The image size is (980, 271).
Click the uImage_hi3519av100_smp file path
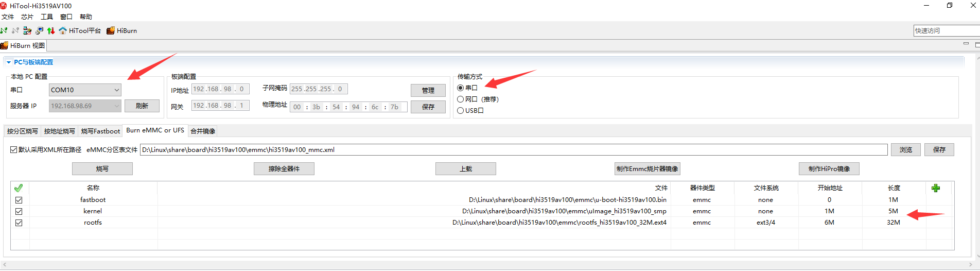(564, 211)
